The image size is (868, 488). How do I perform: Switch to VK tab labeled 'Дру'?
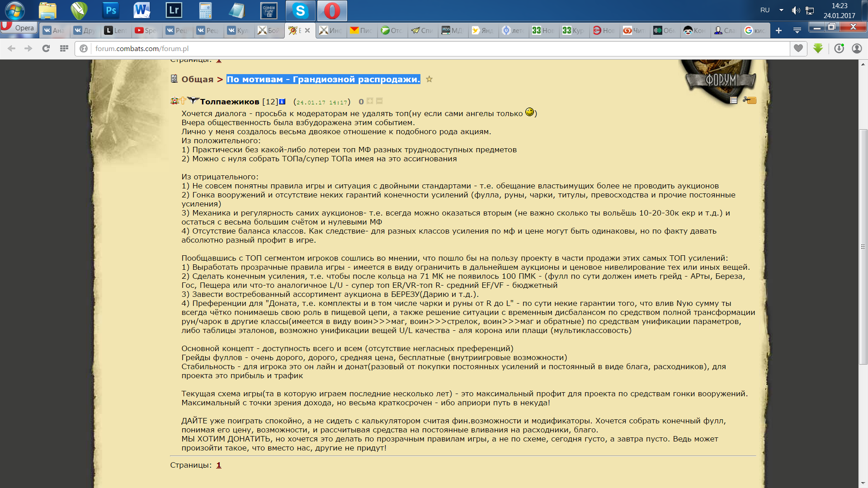click(x=85, y=30)
